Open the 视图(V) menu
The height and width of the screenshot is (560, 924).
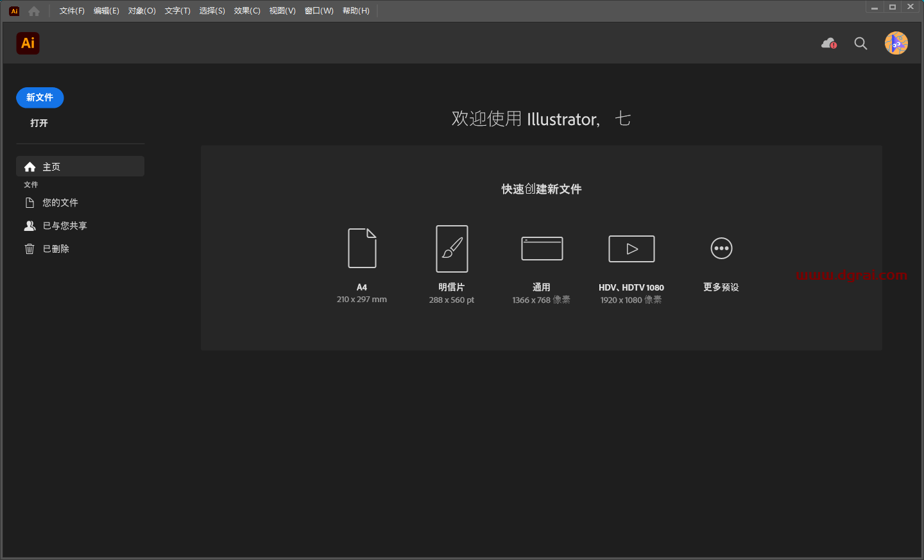coord(282,11)
